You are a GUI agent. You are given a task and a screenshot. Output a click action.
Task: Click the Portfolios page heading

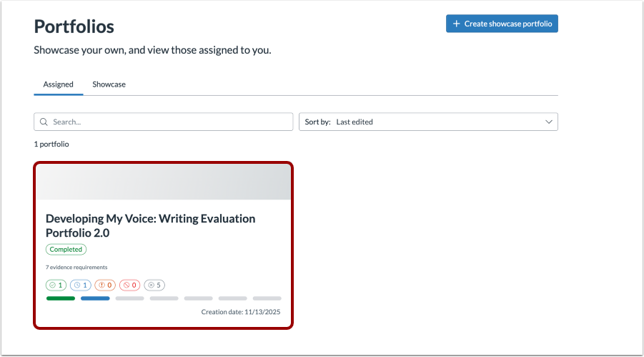[74, 26]
